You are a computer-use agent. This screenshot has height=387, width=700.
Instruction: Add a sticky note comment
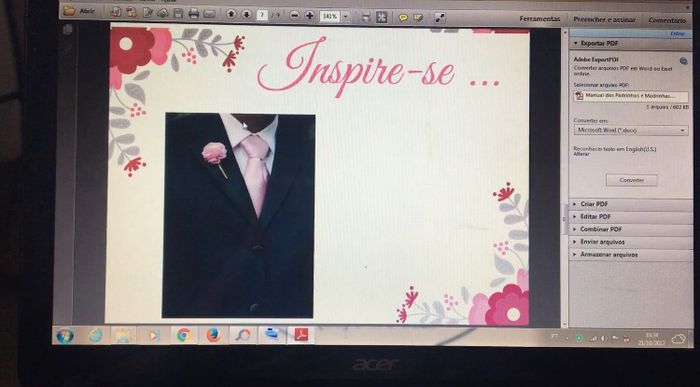pyautogui.click(x=403, y=17)
